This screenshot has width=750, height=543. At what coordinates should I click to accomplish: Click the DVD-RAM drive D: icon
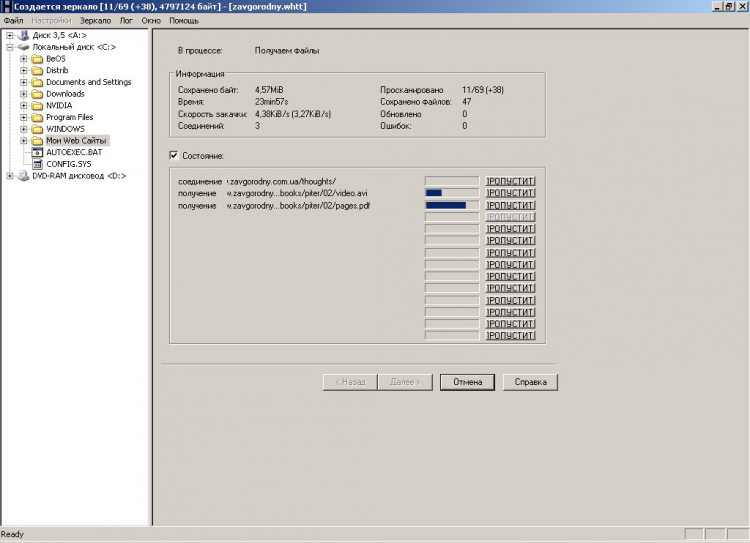pyautogui.click(x=23, y=176)
